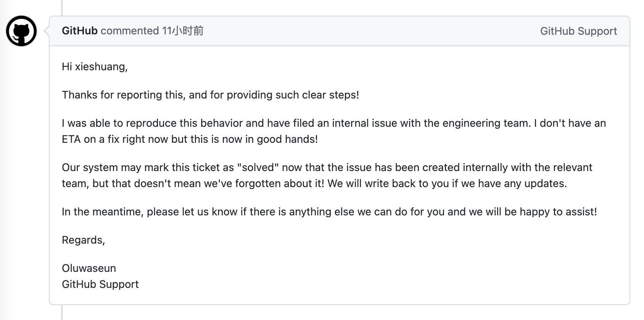Click the Thanks for reporting this sentence
This screenshot has width=644, height=320.
210,95
